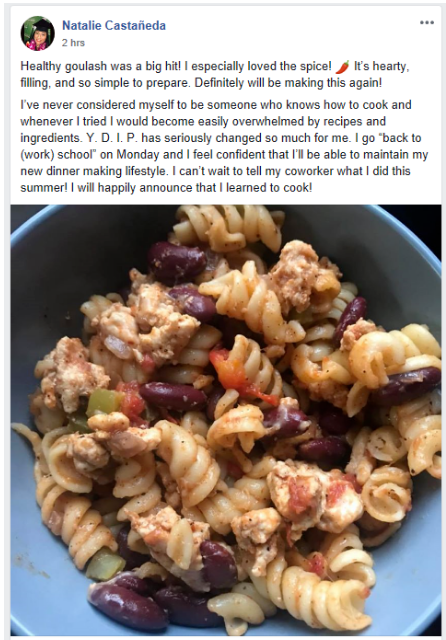Click the 'Healthy goulash was a big hit' paragraph
Image resolution: width=446 pixels, height=640 pixels.
coord(215,74)
